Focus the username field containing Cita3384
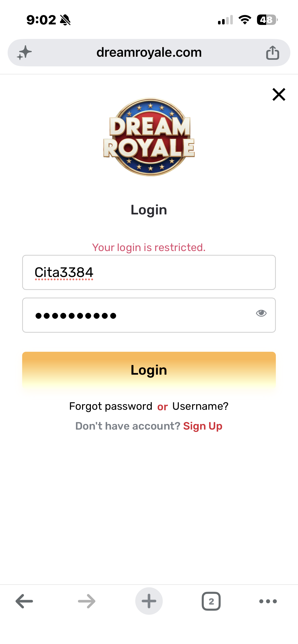The height and width of the screenshot is (644, 298). [x=149, y=272]
